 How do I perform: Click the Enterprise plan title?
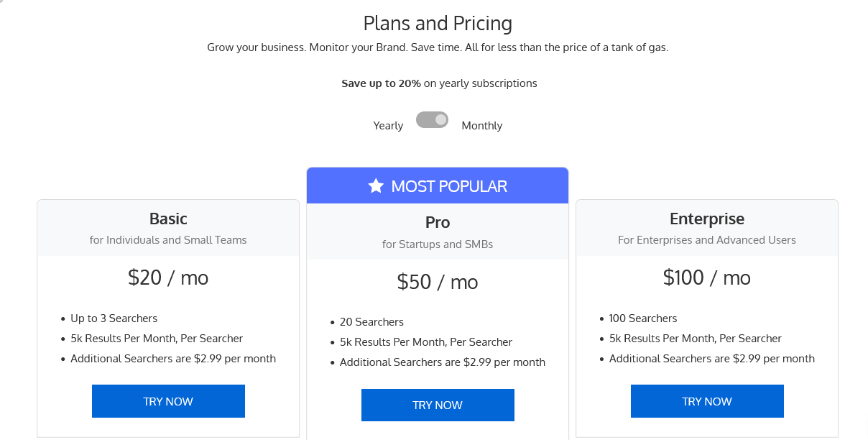click(x=707, y=218)
